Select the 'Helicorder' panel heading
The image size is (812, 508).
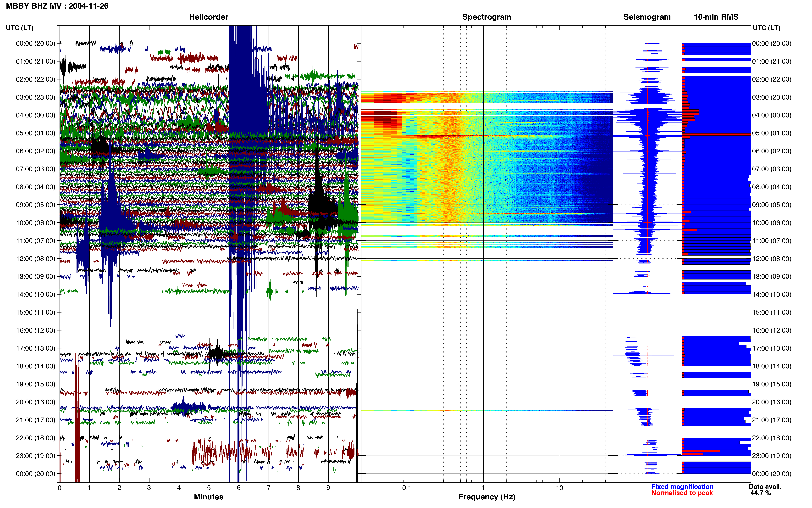[x=209, y=17]
